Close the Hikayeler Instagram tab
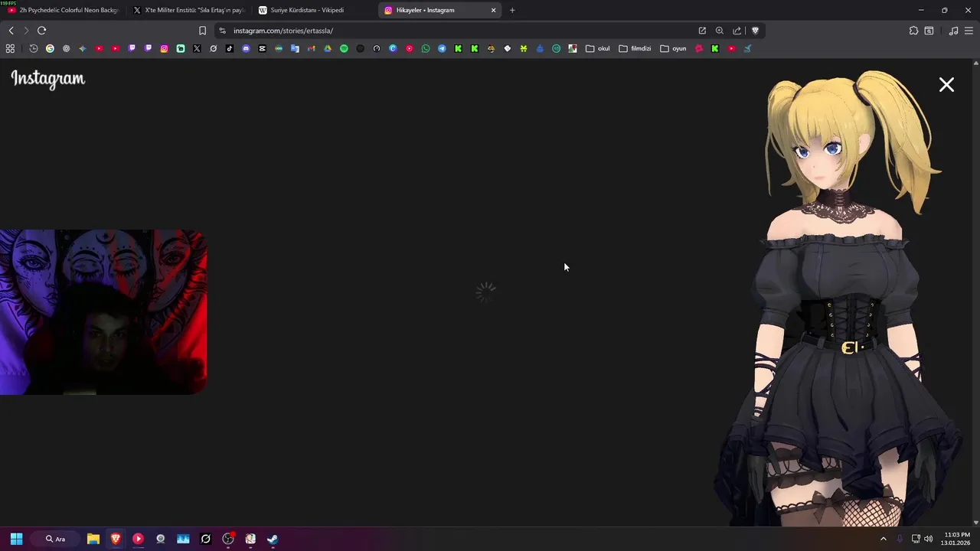Screen dimensions: 980x551 point(493,10)
